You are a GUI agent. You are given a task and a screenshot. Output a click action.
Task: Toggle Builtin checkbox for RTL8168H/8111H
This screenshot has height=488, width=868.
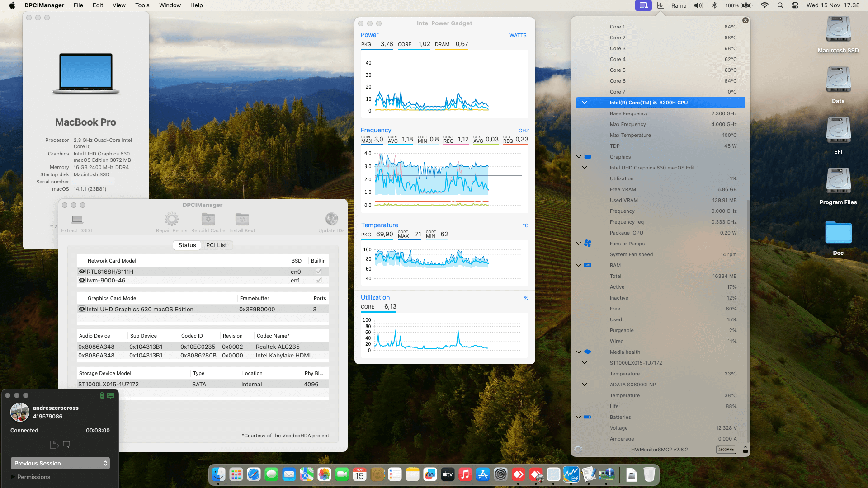coord(319,271)
